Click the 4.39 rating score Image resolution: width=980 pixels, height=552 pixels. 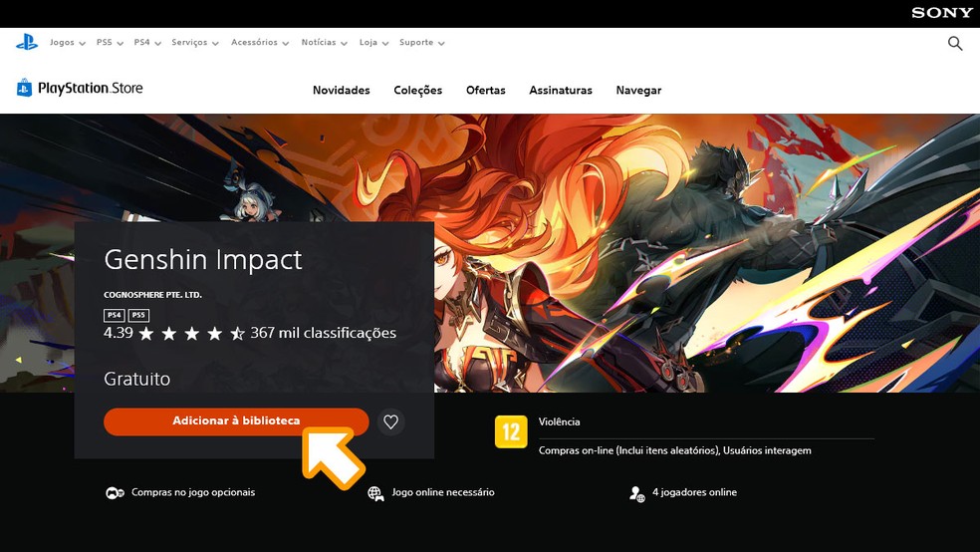click(119, 333)
